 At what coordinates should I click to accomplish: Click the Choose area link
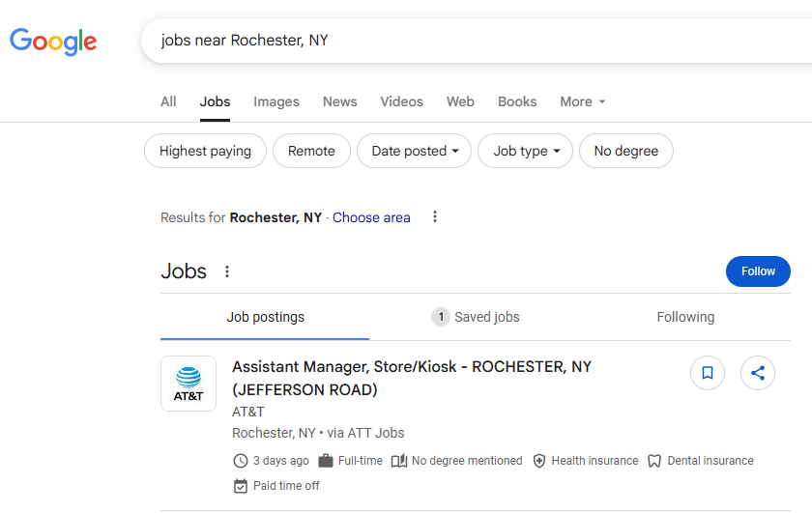[371, 217]
